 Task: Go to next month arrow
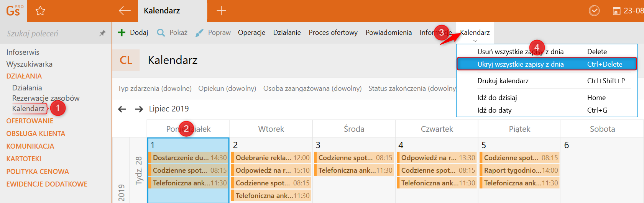tap(139, 109)
